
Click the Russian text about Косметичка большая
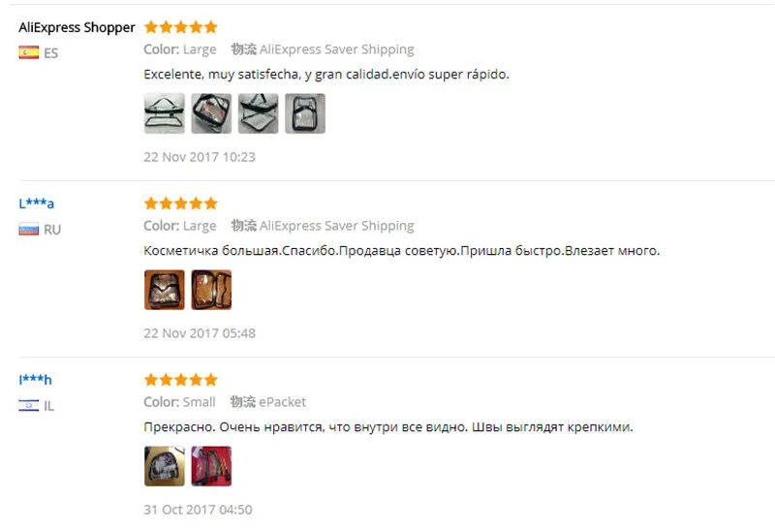pyautogui.click(x=401, y=251)
